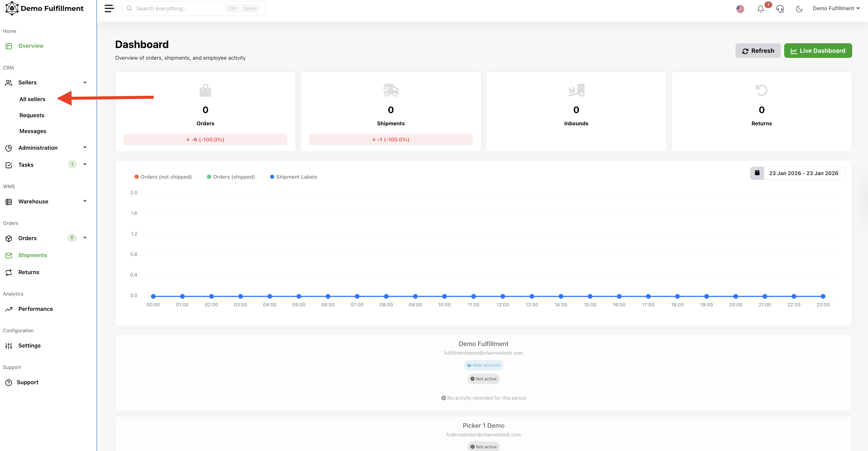Click the hamburger menu icon
The height and width of the screenshot is (451, 868).
[109, 8]
